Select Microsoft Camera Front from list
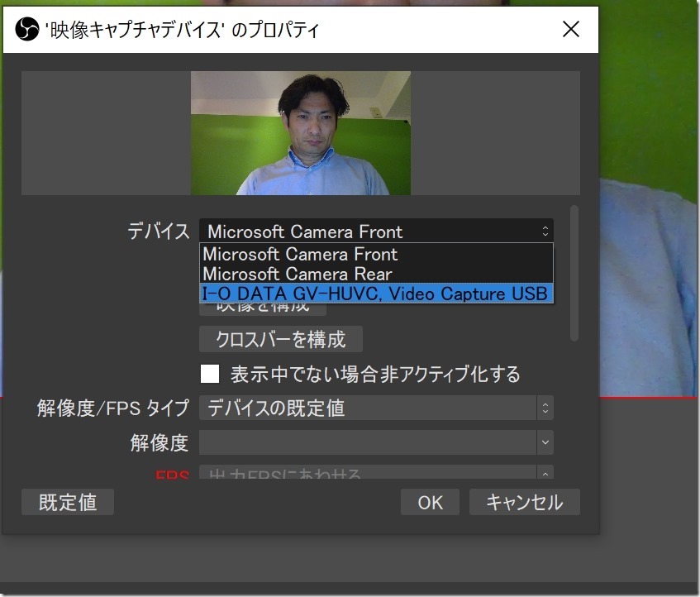The height and width of the screenshot is (597, 700). click(376, 254)
